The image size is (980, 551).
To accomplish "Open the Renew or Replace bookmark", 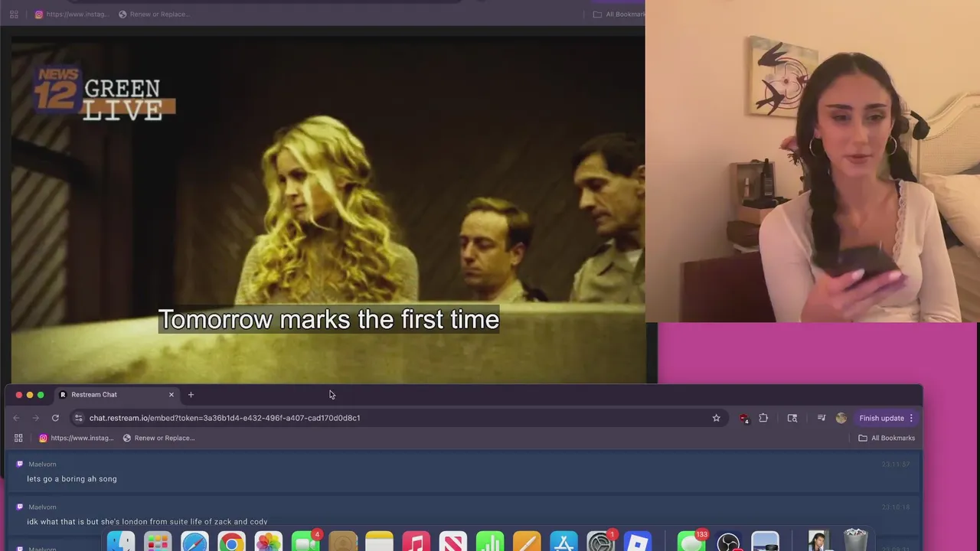I will (x=158, y=438).
